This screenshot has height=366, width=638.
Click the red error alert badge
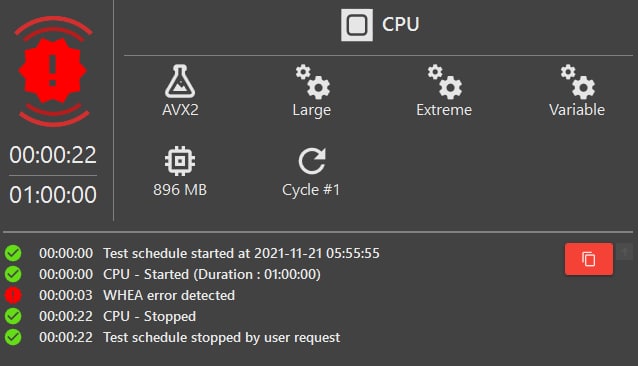[53, 71]
